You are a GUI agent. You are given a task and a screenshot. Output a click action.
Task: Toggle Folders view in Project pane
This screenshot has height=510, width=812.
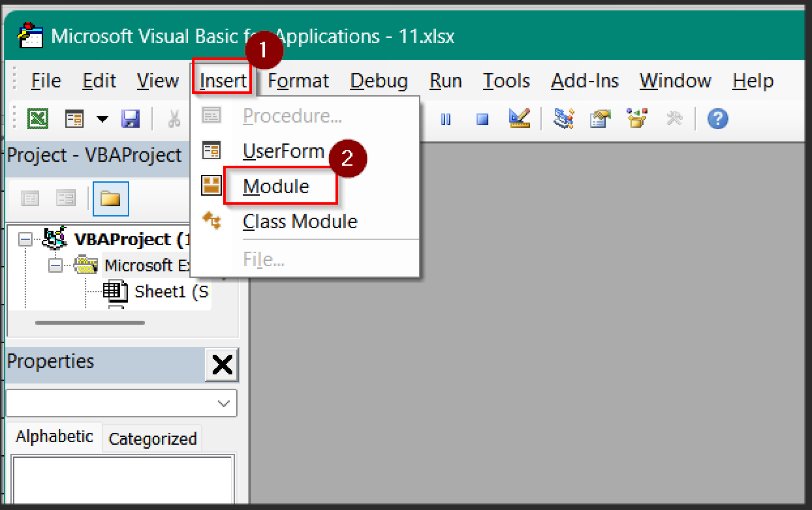tap(111, 199)
